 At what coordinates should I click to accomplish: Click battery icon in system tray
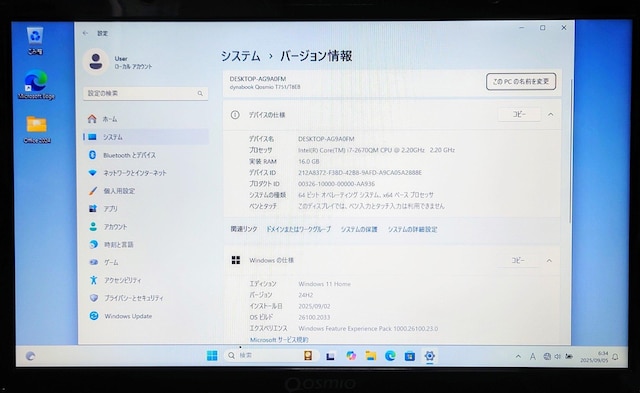(569, 357)
